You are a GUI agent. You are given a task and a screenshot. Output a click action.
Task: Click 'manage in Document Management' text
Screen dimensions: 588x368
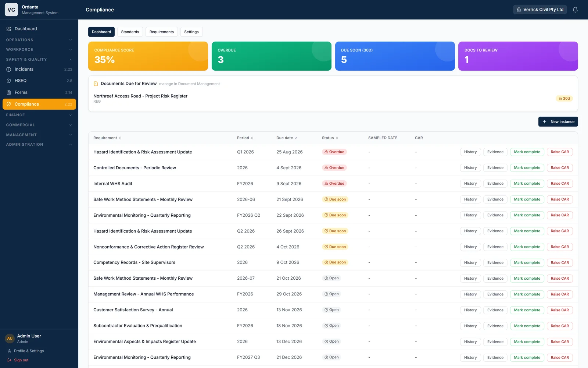click(x=189, y=84)
